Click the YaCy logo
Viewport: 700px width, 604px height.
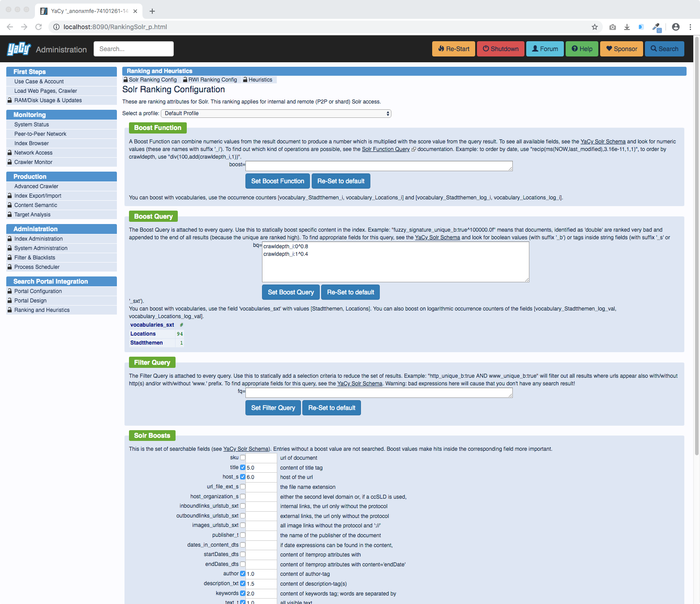coord(19,49)
